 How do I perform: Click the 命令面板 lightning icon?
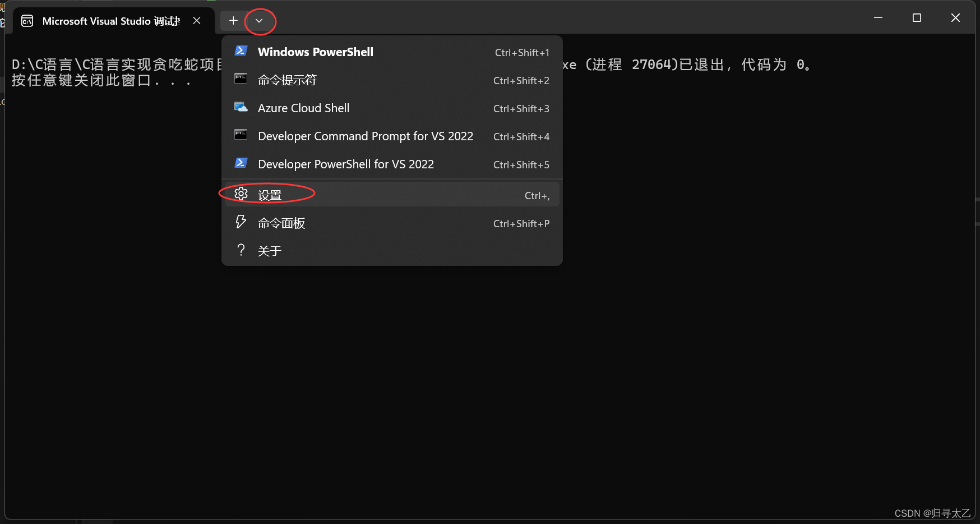point(241,222)
